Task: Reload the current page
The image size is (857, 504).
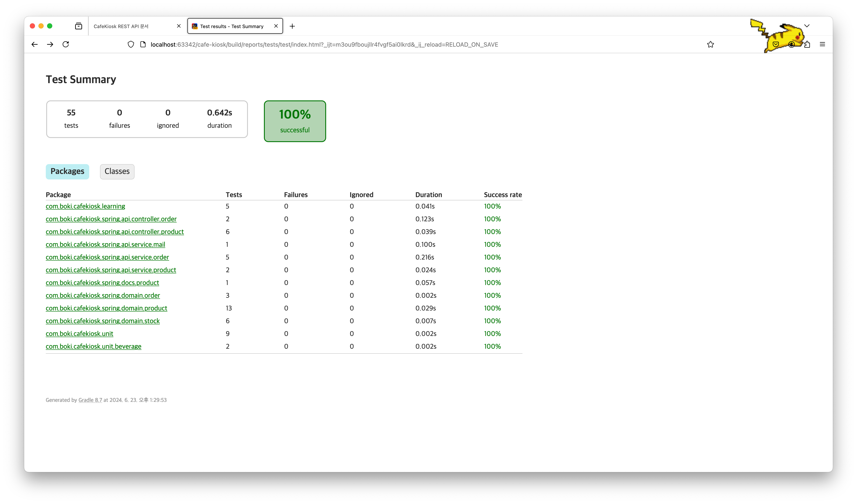Action: [66, 44]
